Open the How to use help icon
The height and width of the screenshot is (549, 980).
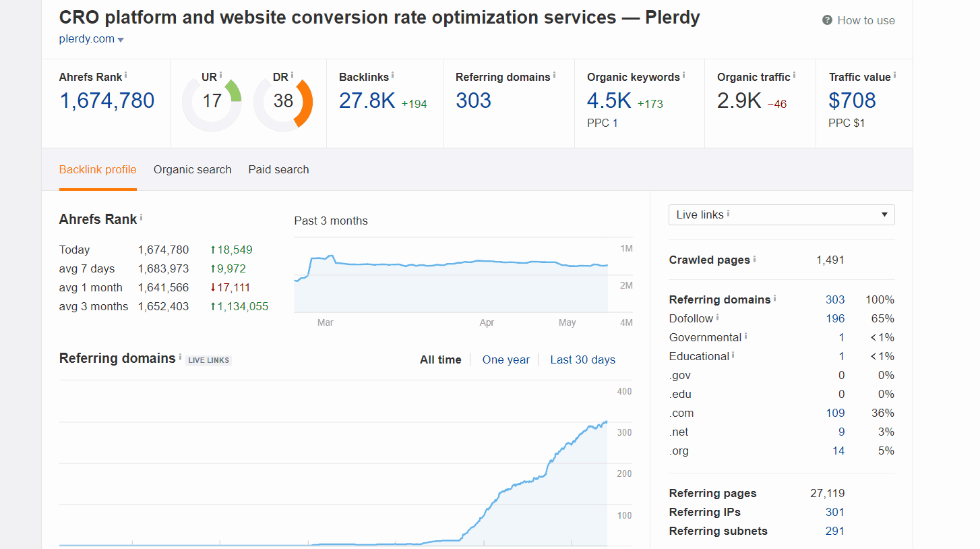click(827, 20)
